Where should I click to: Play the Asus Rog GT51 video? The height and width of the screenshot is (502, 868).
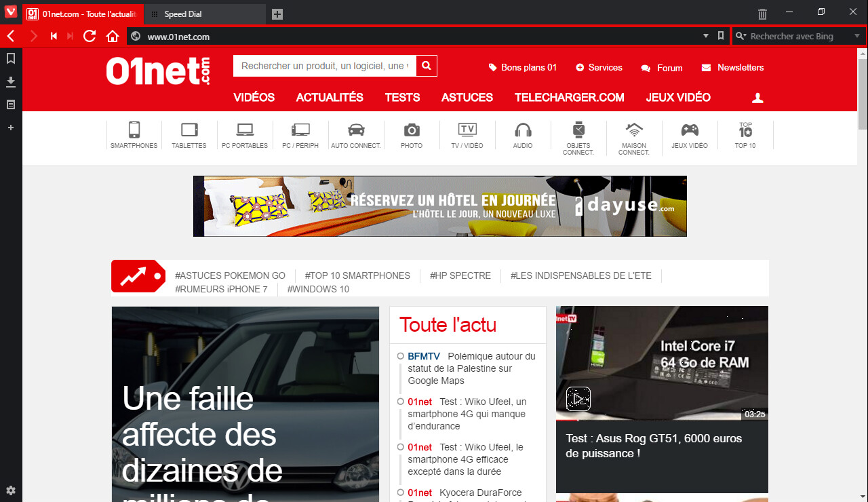coord(578,399)
